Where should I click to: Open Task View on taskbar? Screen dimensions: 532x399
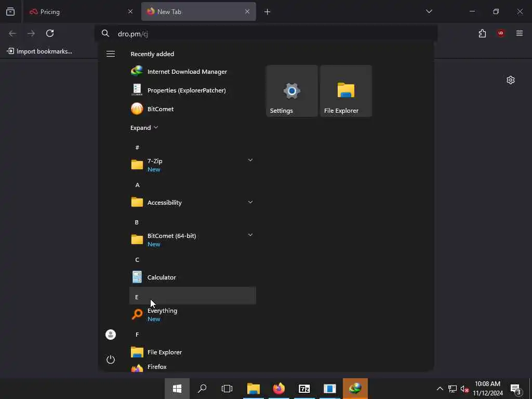click(227, 389)
